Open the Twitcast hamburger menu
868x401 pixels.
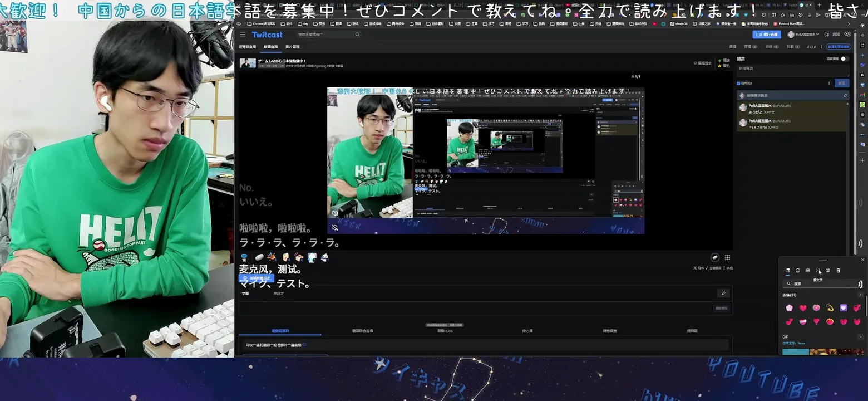(243, 35)
